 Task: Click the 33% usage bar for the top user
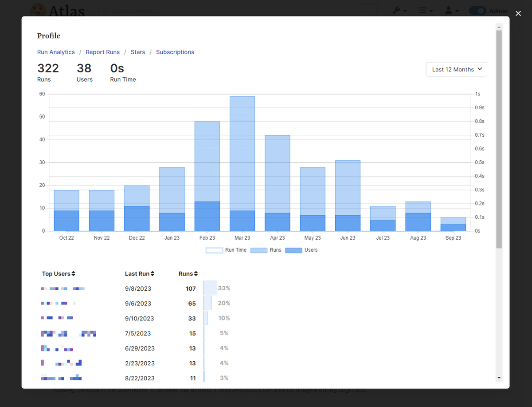[x=209, y=288]
